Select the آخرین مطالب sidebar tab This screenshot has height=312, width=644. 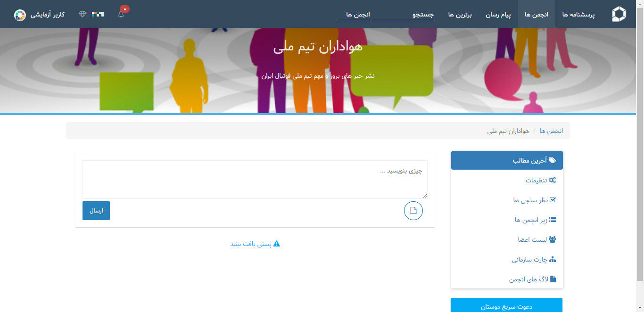pyautogui.click(x=507, y=160)
